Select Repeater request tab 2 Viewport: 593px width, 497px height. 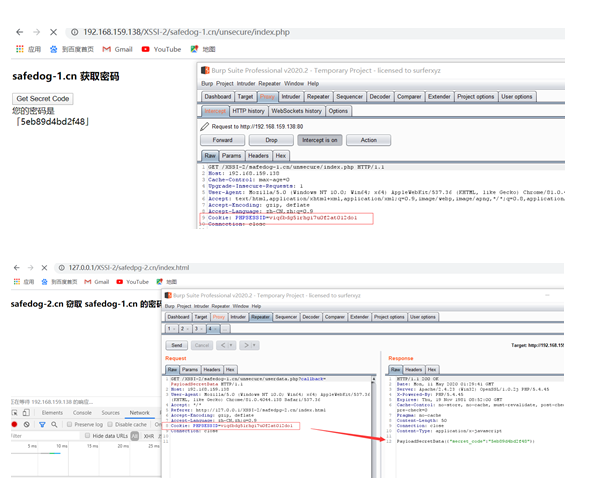184,329
